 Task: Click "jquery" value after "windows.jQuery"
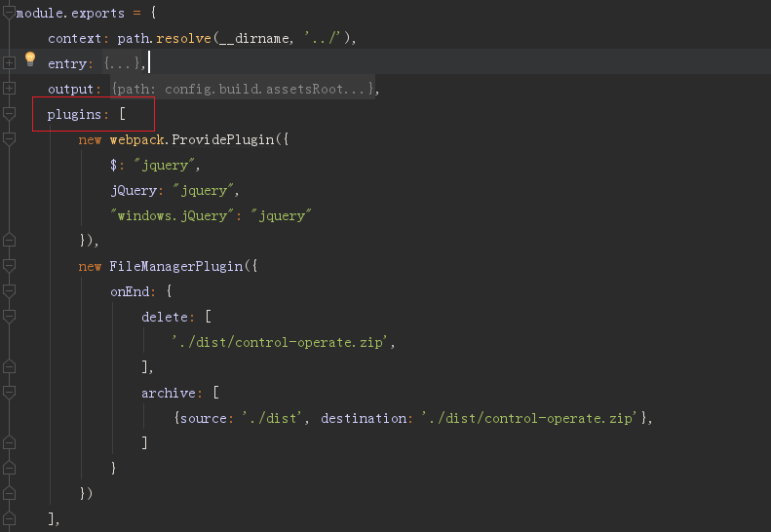[282, 215]
